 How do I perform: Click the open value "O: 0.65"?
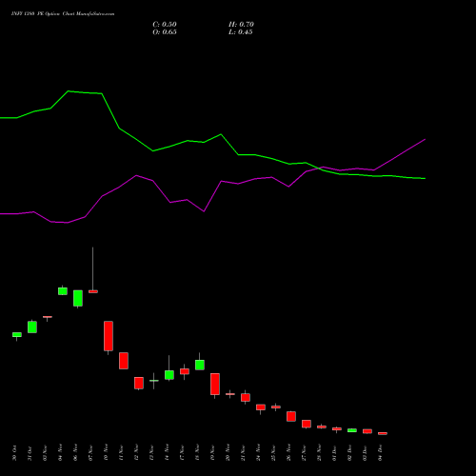165,32
